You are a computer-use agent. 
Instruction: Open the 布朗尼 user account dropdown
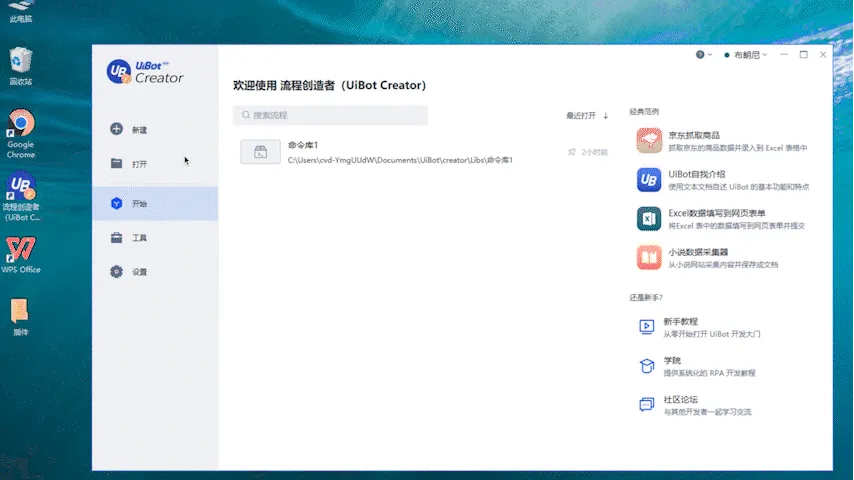coord(746,54)
